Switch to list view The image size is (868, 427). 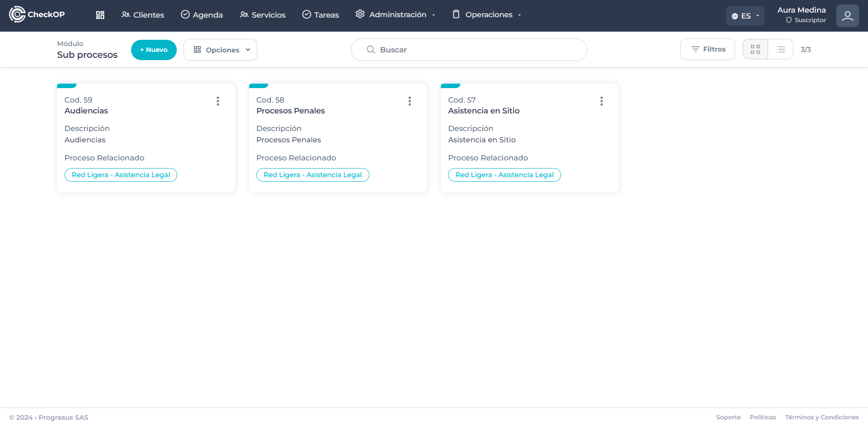(x=781, y=49)
